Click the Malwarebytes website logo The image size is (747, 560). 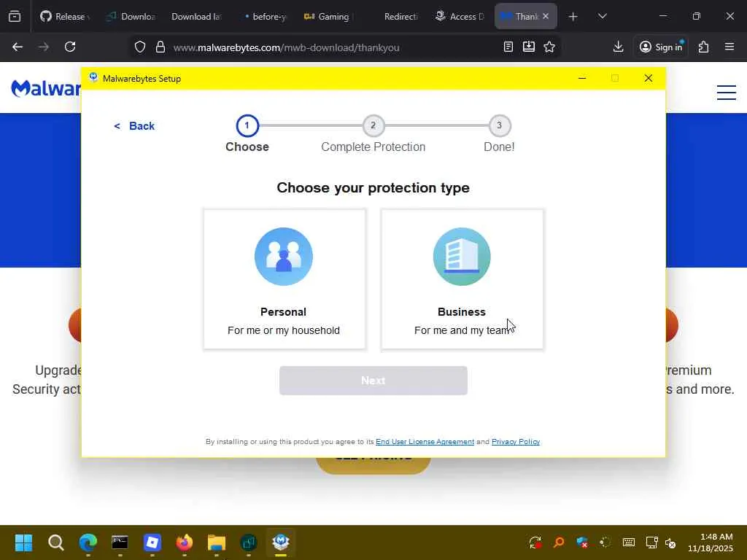46,88
